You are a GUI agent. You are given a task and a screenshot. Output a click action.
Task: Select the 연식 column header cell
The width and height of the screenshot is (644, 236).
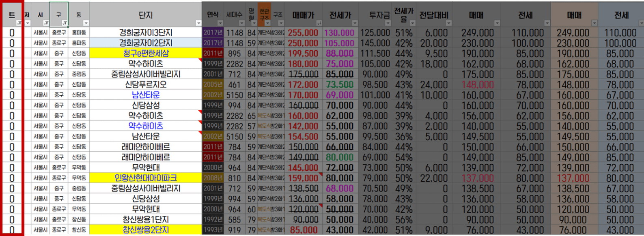click(213, 15)
